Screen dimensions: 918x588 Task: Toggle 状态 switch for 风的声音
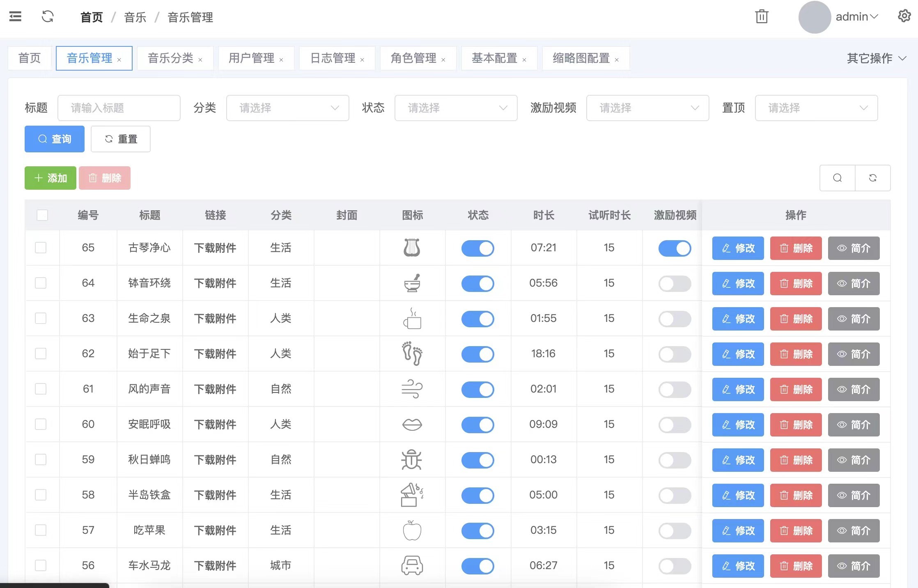[x=478, y=389]
